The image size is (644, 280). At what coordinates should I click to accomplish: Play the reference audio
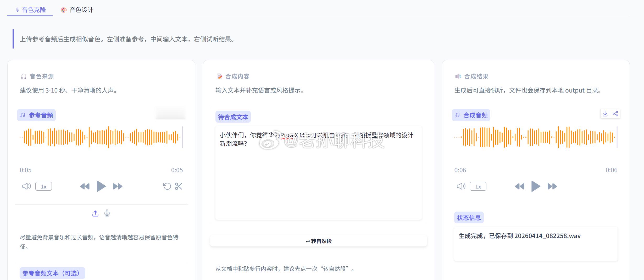[x=101, y=186]
